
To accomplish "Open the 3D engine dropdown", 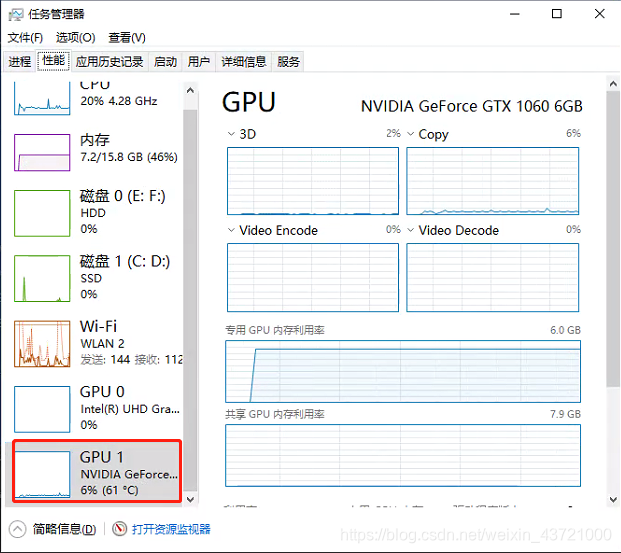I will [x=231, y=134].
